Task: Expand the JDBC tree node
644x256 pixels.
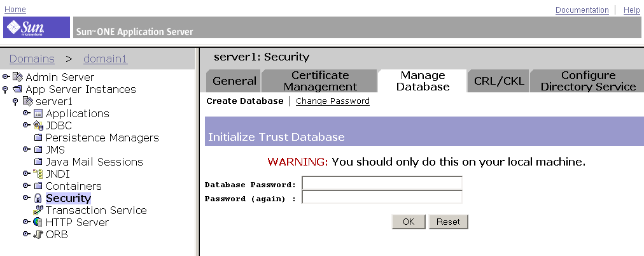Action: coord(27,125)
